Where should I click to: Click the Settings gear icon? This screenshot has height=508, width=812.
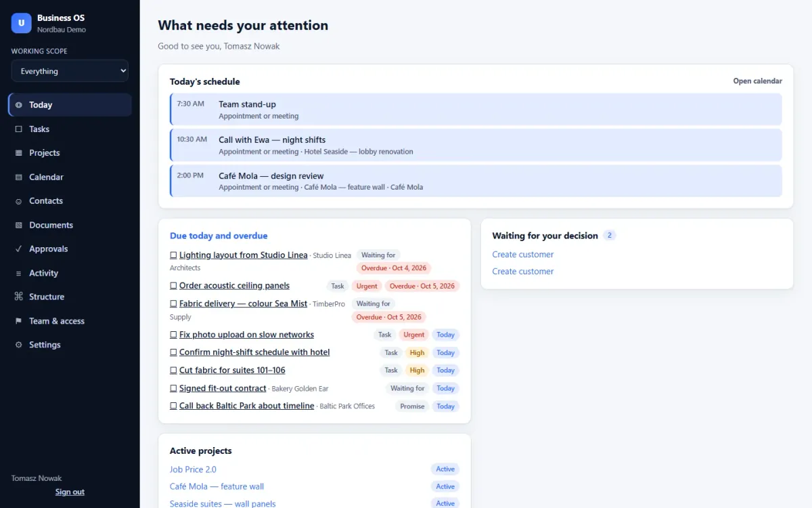(x=18, y=345)
